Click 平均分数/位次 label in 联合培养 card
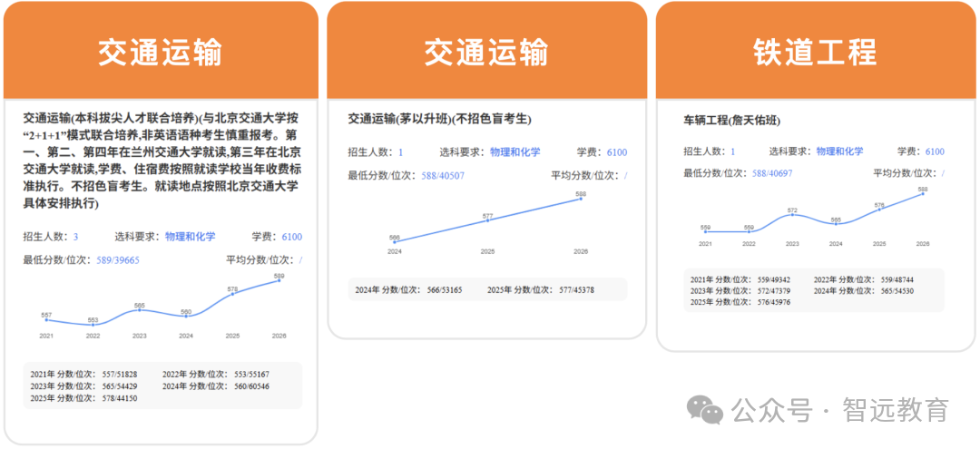This screenshot has width=980, height=449. click(260, 259)
